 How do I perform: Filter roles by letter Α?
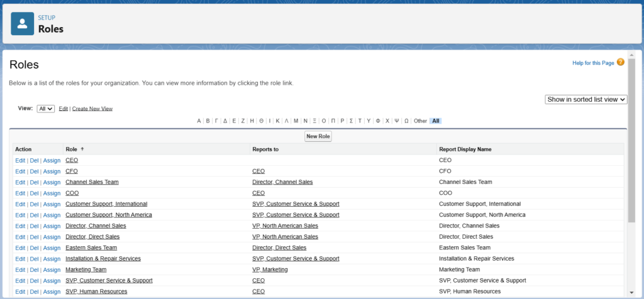199,121
